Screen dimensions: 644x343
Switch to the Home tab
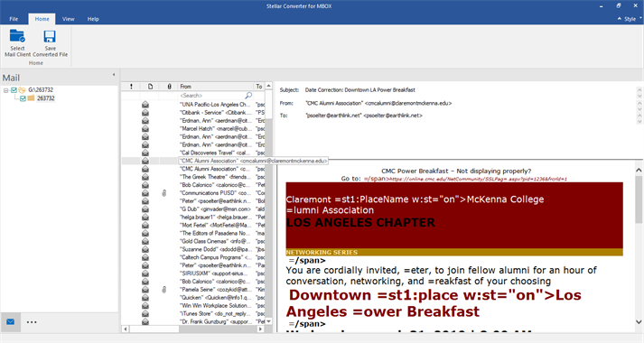42,19
